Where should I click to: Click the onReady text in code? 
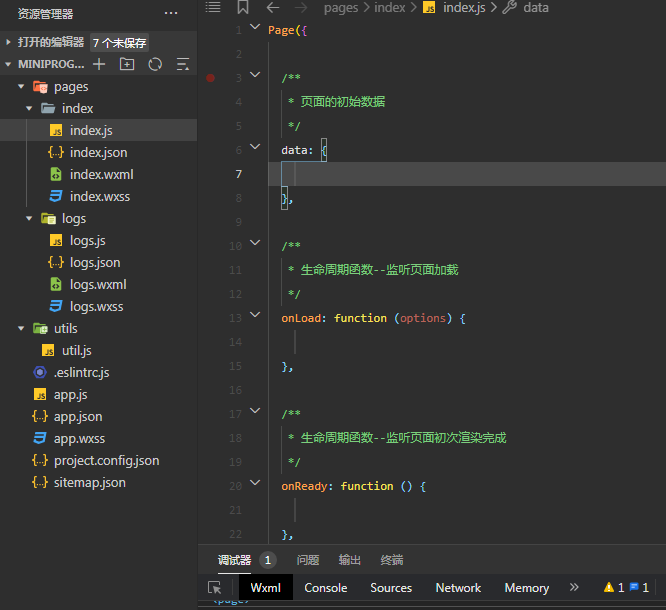click(x=304, y=486)
